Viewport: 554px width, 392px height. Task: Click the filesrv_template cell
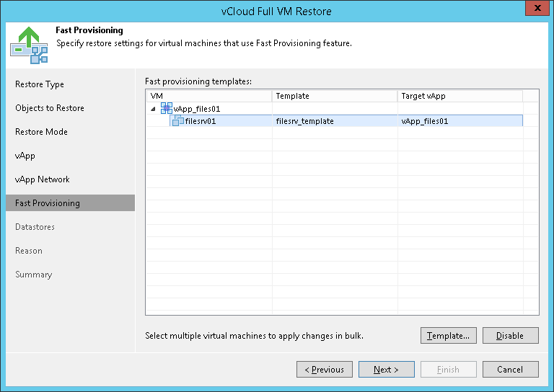tap(305, 121)
